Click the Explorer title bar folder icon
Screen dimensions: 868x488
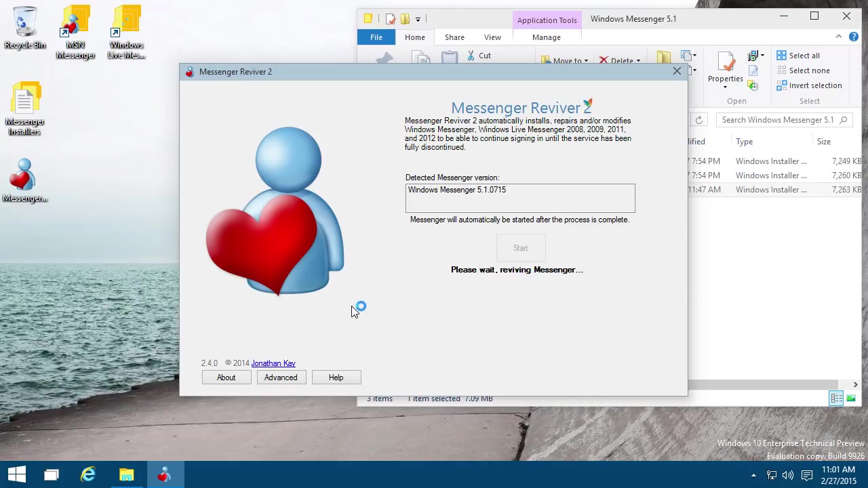368,19
